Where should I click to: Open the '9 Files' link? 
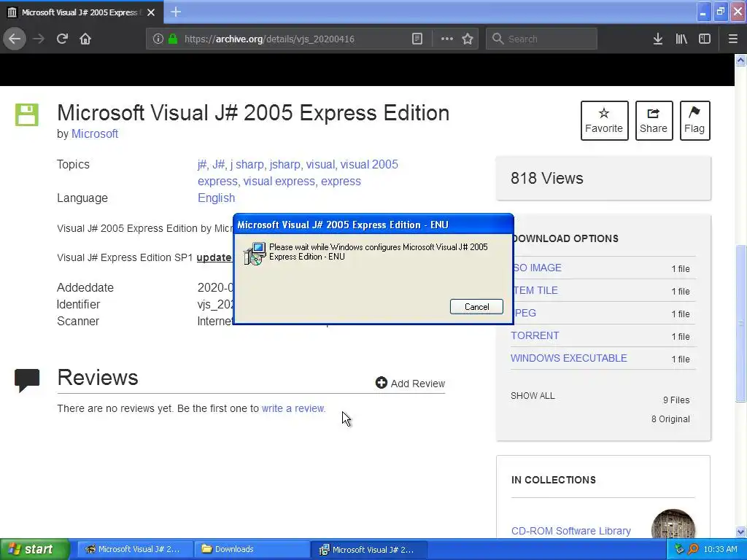click(x=676, y=400)
